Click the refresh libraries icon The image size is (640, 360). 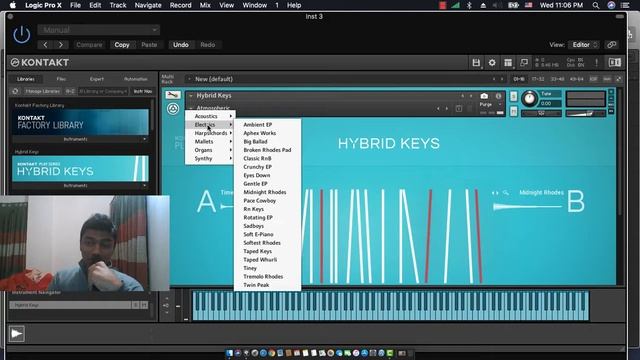15,91
